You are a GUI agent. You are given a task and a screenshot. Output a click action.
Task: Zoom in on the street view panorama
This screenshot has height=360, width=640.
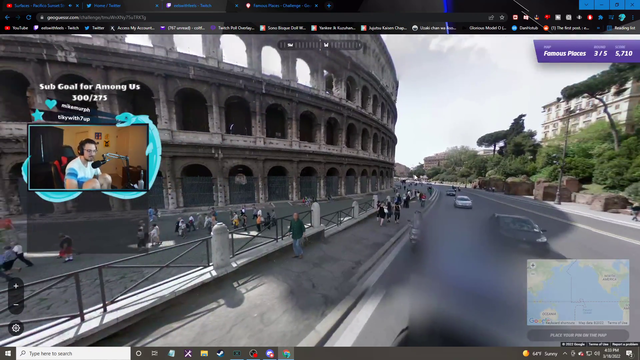point(16,287)
